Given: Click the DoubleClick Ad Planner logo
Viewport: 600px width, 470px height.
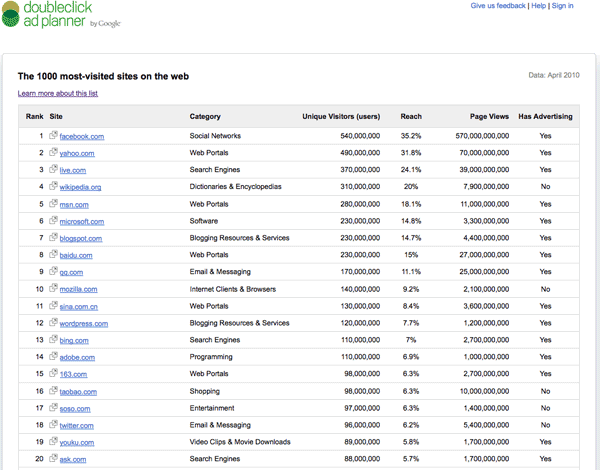Looking at the screenshot, I should pyautogui.click(x=61, y=15).
